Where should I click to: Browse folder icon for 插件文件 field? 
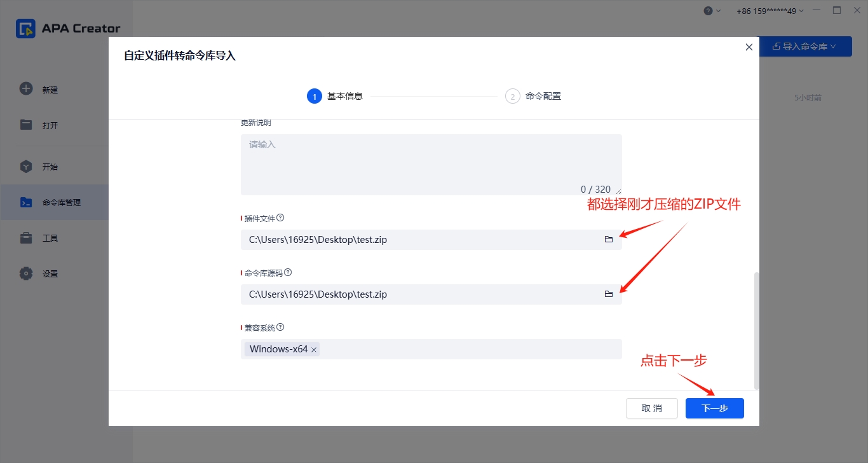609,240
